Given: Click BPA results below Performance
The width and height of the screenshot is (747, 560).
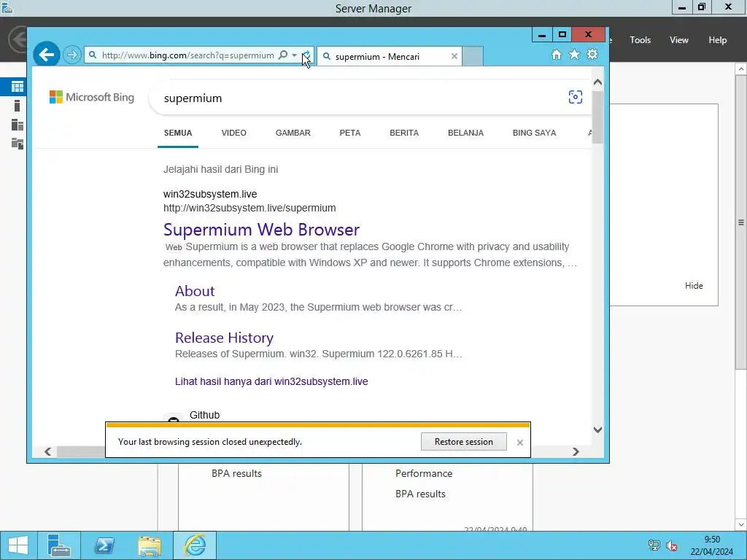Looking at the screenshot, I should click(420, 494).
